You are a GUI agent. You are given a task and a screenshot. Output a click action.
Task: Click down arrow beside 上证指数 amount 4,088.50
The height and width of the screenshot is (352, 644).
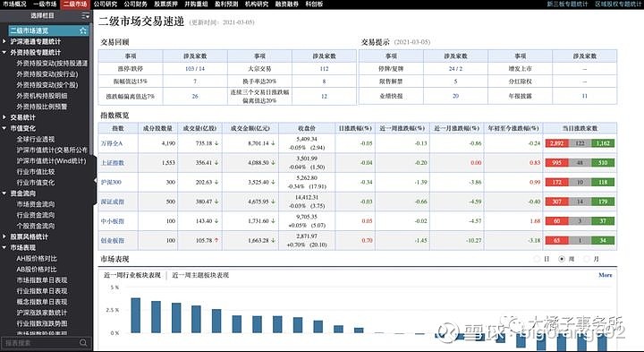tap(273, 163)
